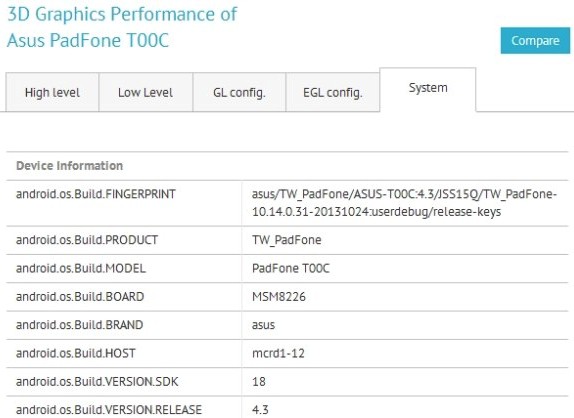Open the Low Level tab
The width and height of the screenshot is (574, 418).
coord(146,92)
